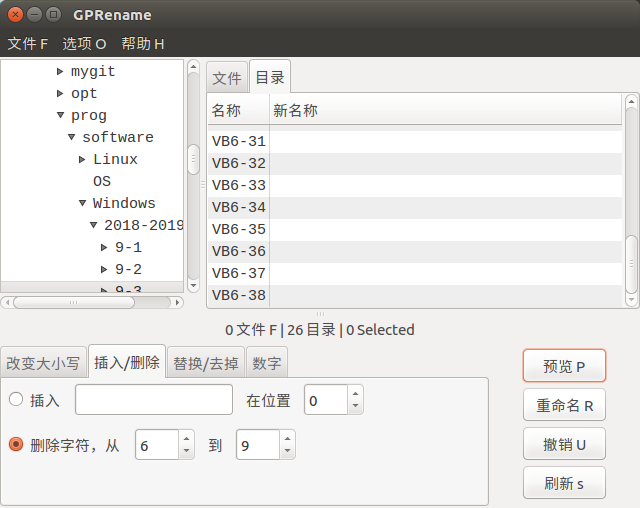
Task: Open the 文件 F menu
Action: click(x=28, y=44)
